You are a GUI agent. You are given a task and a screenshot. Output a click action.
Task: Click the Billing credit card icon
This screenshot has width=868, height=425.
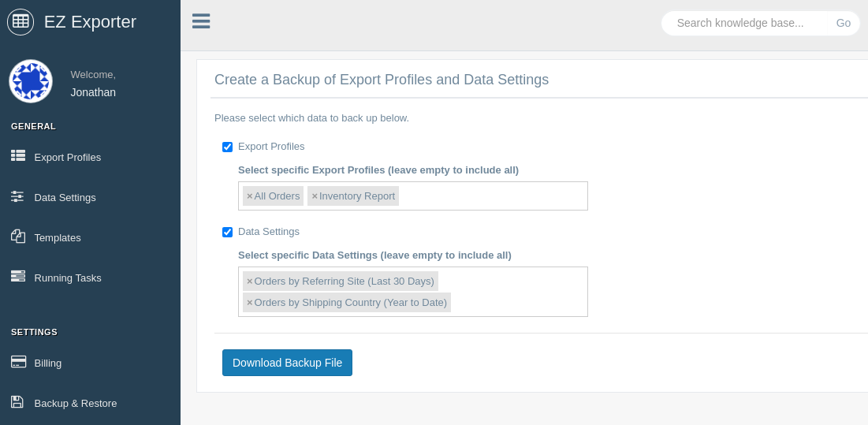[x=18, y=361]
